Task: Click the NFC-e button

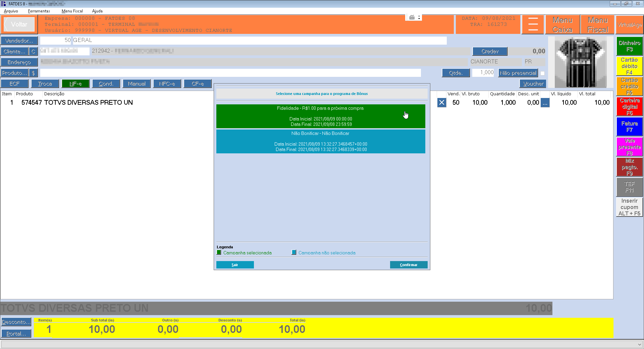Action: (167, 84)
